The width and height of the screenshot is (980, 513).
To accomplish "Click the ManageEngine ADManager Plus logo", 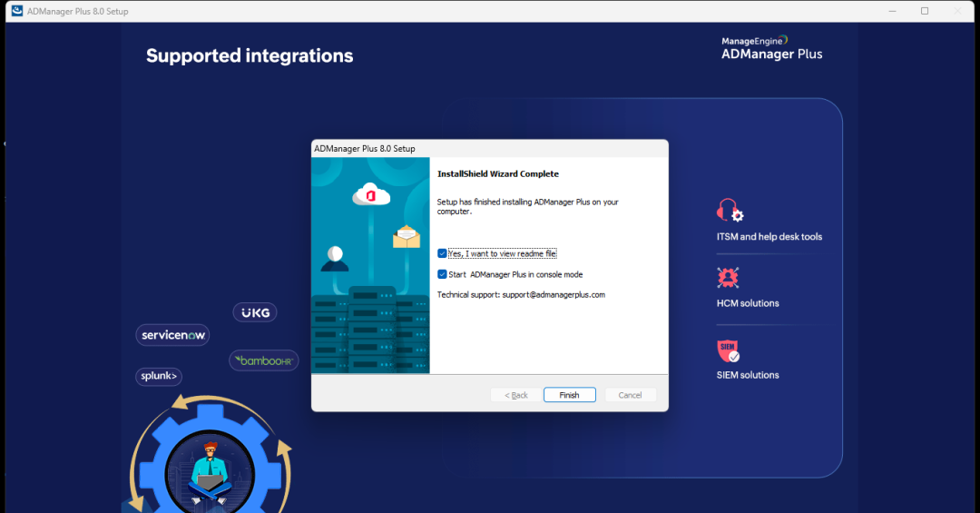I will click(772, 48).
